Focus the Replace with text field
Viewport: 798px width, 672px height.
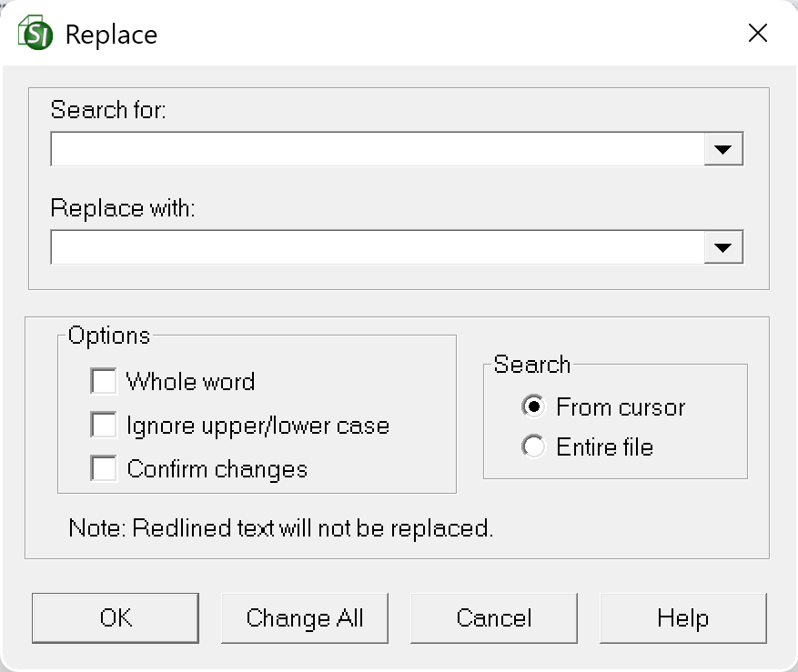point(377,247)
